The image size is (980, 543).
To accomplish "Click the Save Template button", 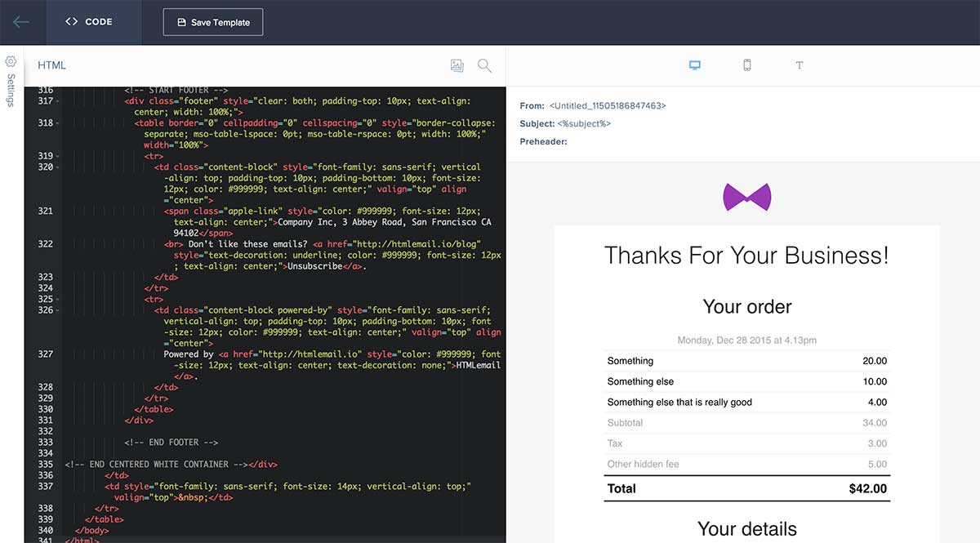I will [x=213, y=22].
